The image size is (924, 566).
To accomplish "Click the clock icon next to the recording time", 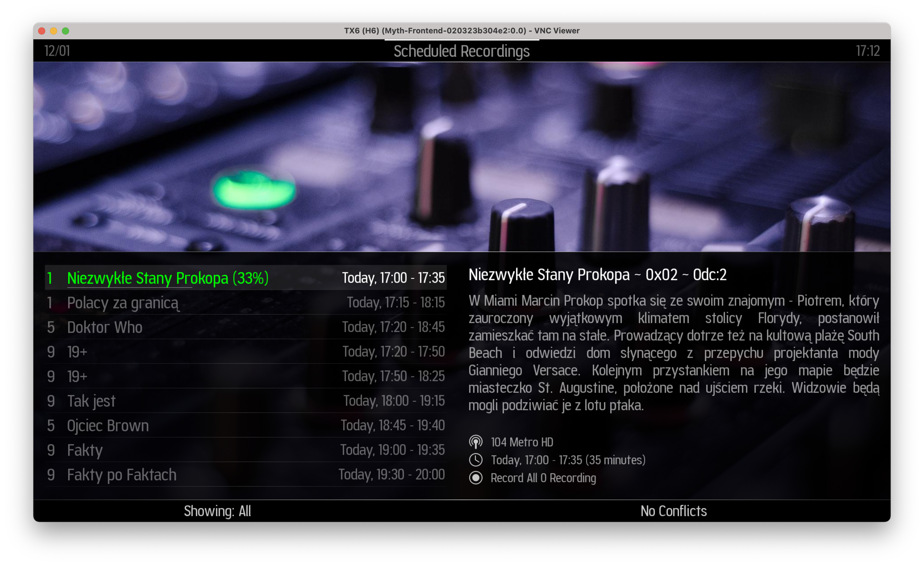I will (476, 460).
